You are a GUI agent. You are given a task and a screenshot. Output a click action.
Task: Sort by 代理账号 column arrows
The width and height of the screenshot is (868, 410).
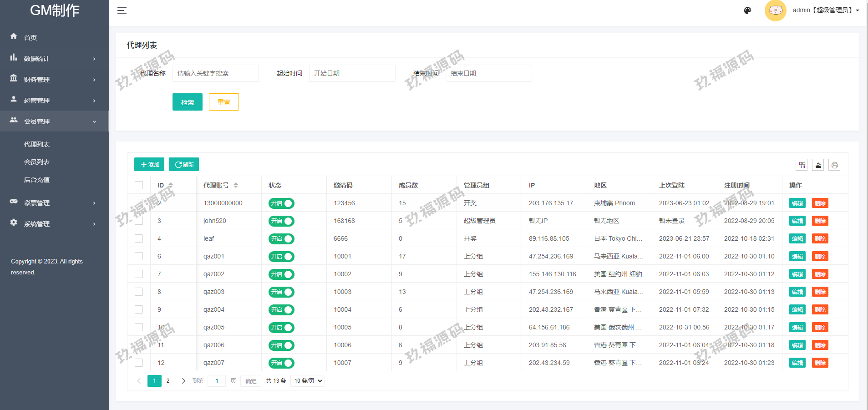[x=236, y=185]
